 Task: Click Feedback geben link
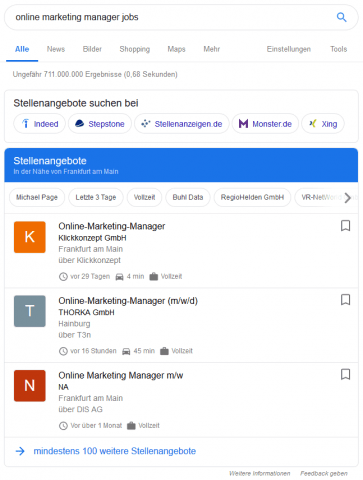[x=324, y=473]
